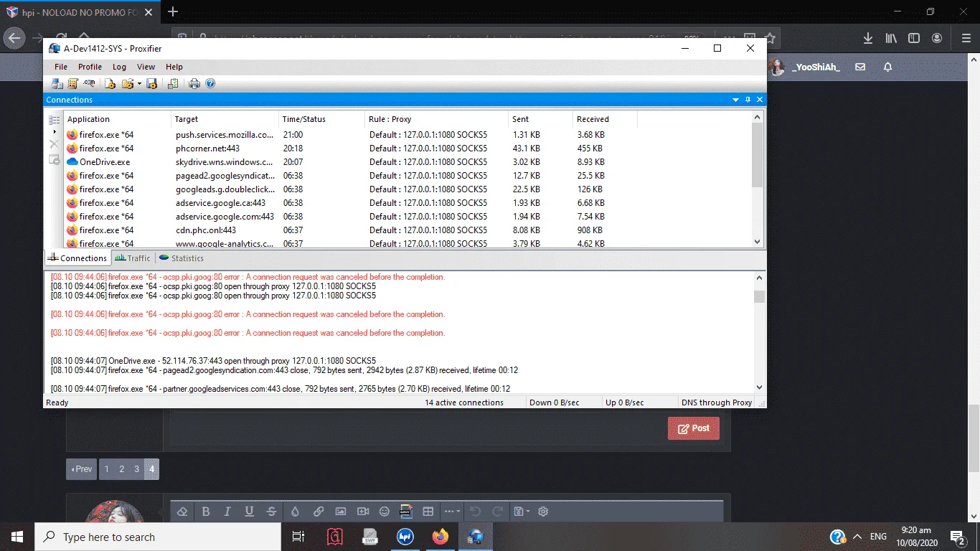Select the googleads.g.doubleclick connection row
Image resolution: width=980 pixels, height=551 pixels.
tap(407, 189)
